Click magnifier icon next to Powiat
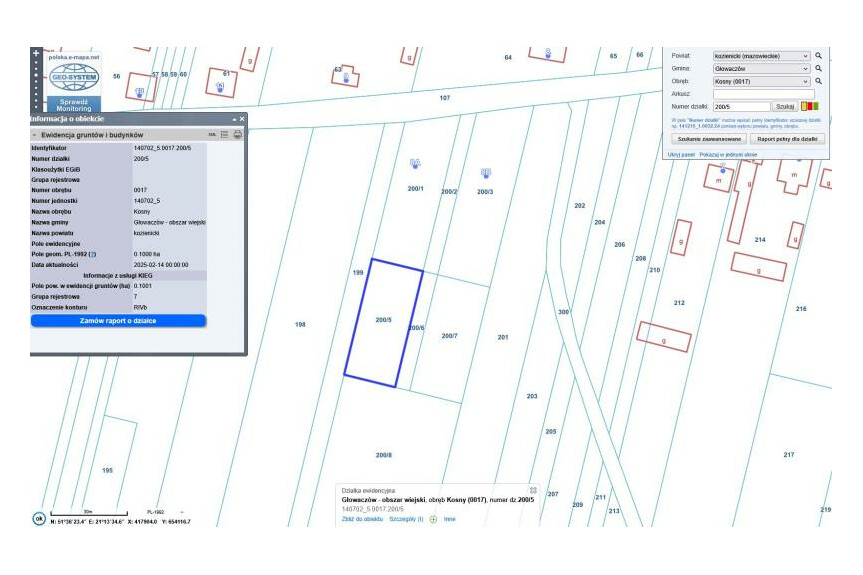The image size is (863, 575). click(818, 56)
